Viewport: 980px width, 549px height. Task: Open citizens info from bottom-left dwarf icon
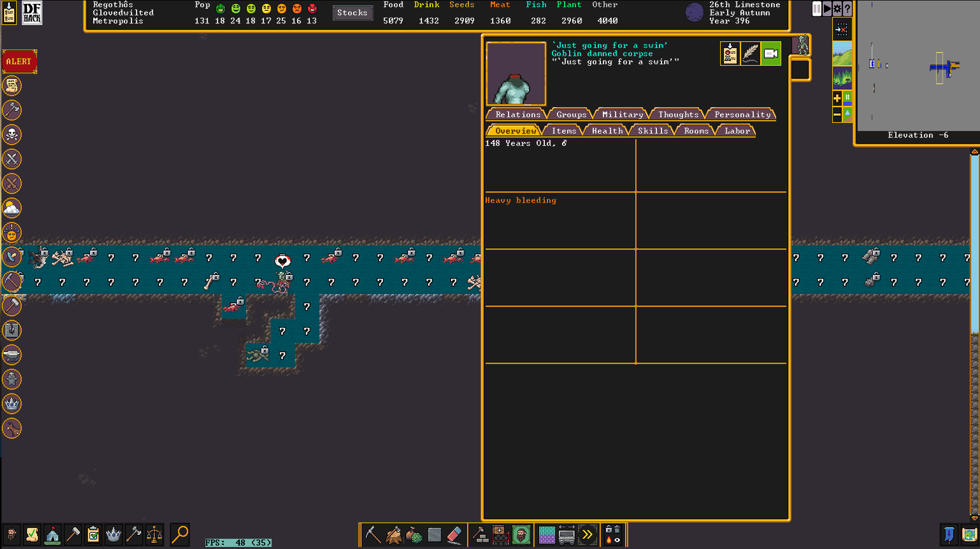(12, 535)
